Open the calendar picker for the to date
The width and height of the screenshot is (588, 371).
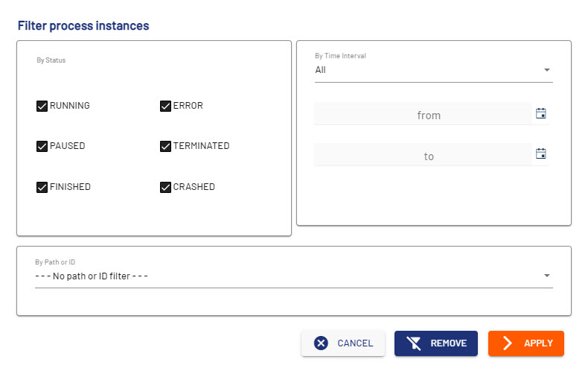click(x=541, y=154)
